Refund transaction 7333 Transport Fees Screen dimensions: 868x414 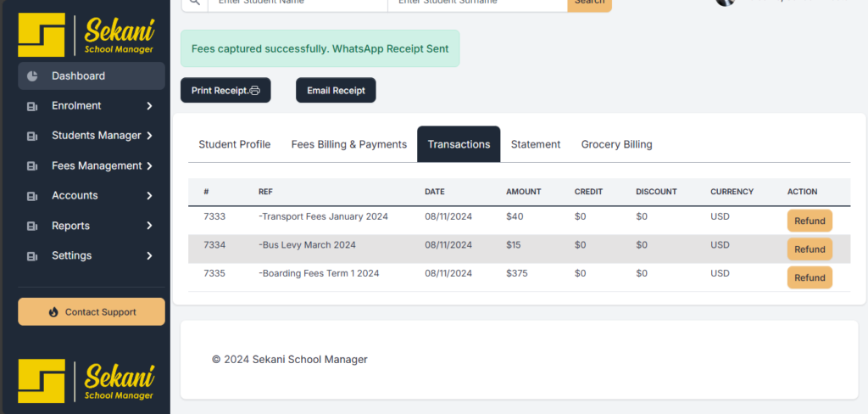810,221
